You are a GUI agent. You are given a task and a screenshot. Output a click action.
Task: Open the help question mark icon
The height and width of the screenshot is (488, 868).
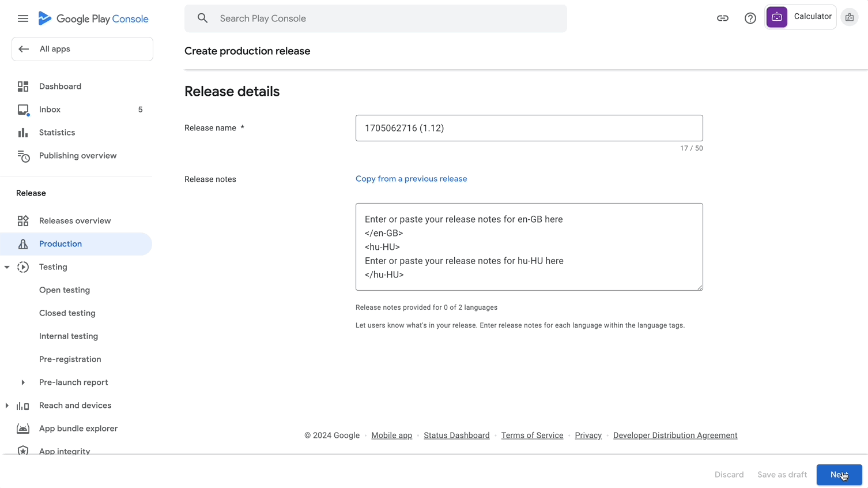750,18
